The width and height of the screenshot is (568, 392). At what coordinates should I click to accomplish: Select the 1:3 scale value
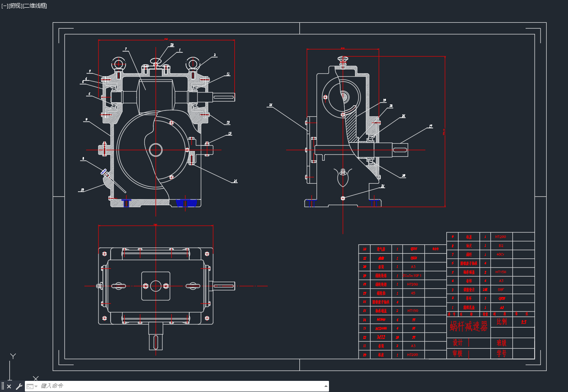point(523,322)
